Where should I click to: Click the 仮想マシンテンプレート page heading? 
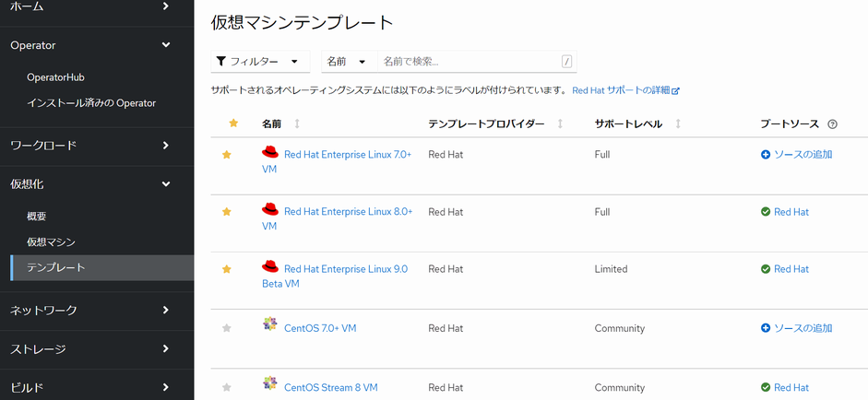pos(303,23)
